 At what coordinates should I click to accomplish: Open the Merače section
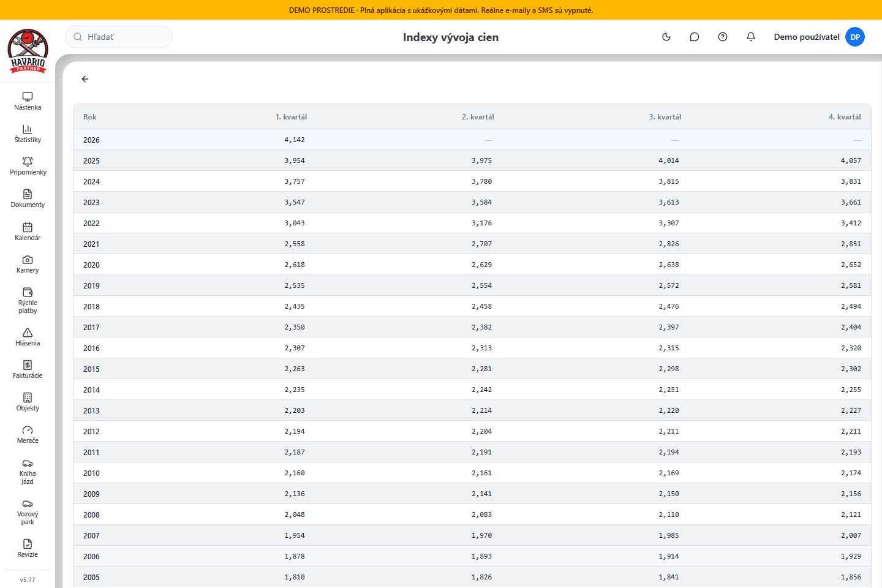[x=28, y=434]
